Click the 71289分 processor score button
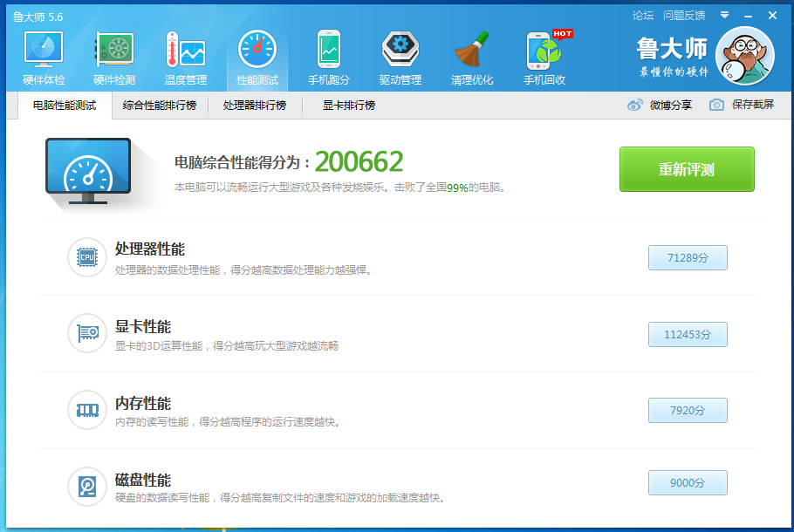The height and width of the screenshot is (532, 794). [x=688, y=258]
